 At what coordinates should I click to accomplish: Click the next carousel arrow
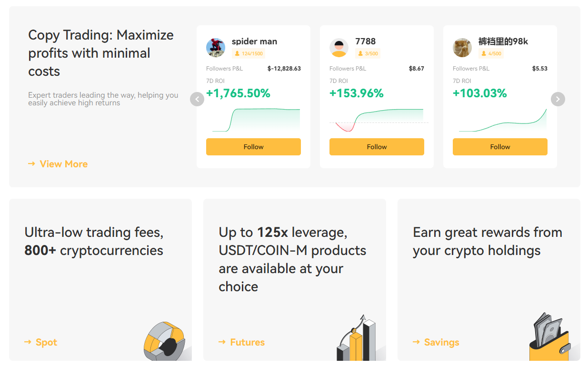[558, 99]
